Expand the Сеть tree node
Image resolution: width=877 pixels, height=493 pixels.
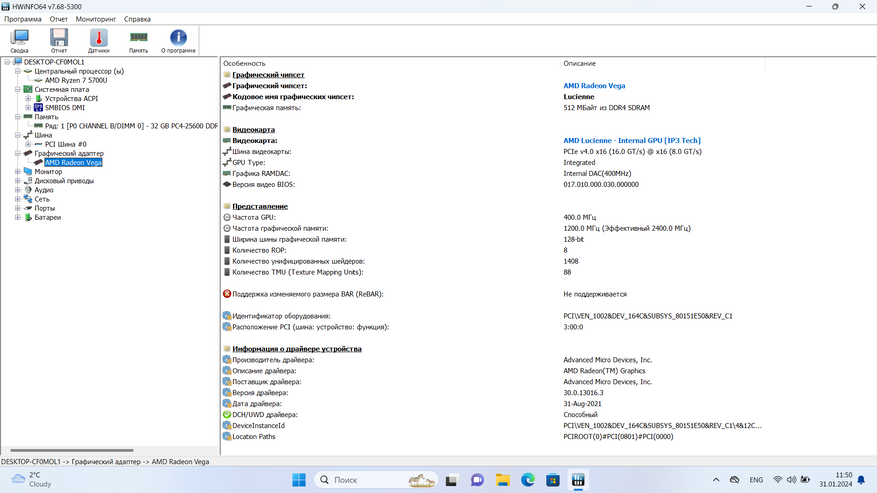pos(18,199)
